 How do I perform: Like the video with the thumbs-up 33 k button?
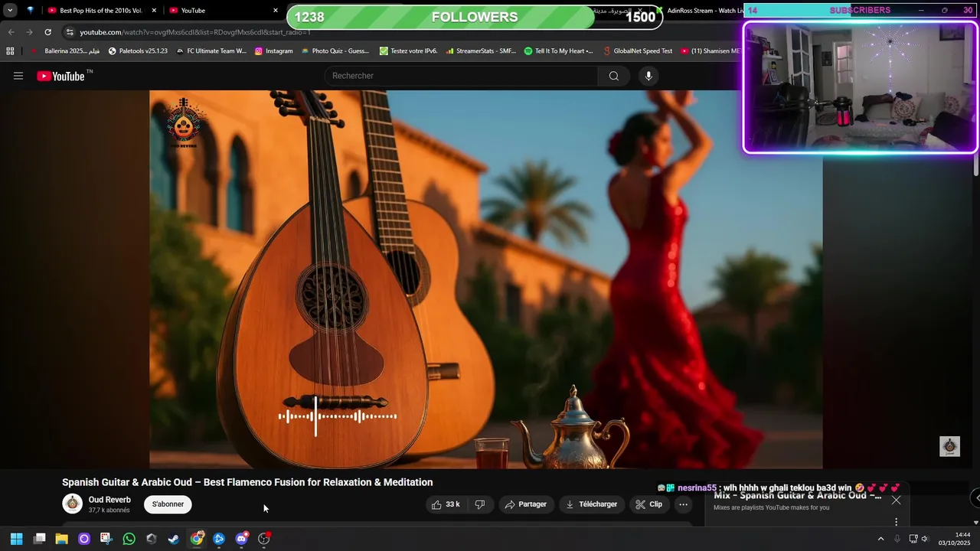446,504
